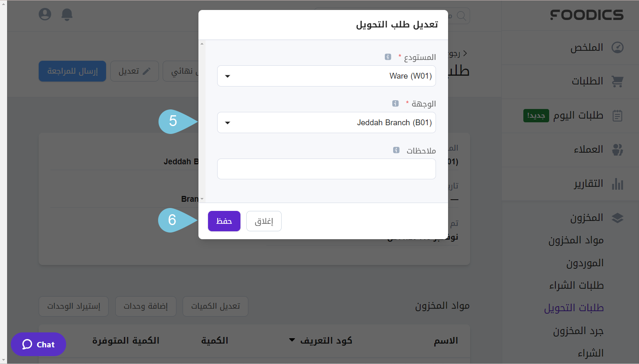This screenshot has width=639, height=364.
Task: Click the جديد! badge
Action: click(x=536, y=116)
